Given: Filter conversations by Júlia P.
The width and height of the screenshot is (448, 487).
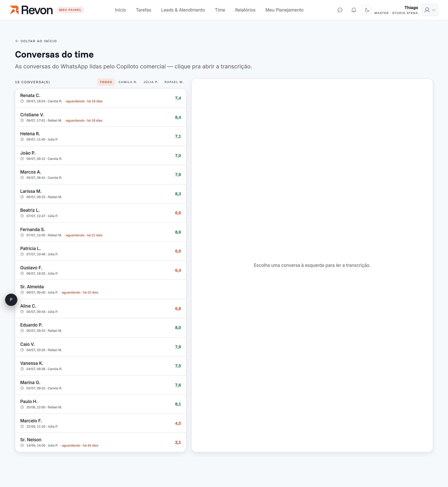Looking at the screenshot, I should pos(151,82).
